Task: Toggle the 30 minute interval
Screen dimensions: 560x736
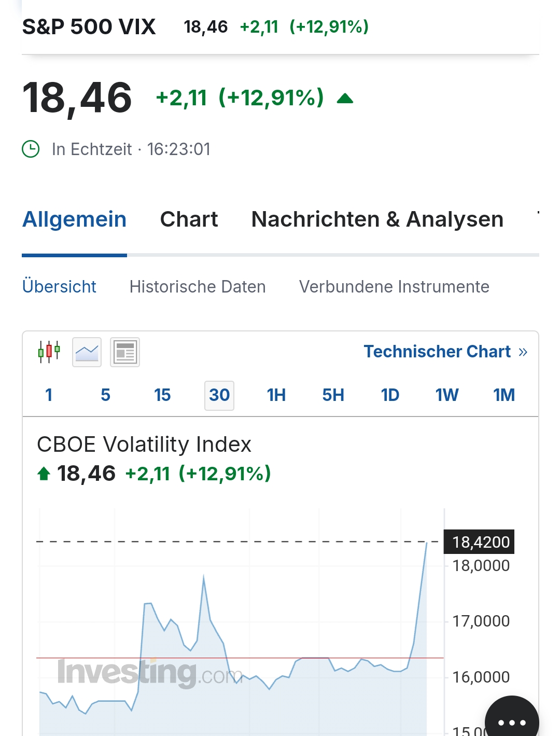Action: tap(219, 395)
